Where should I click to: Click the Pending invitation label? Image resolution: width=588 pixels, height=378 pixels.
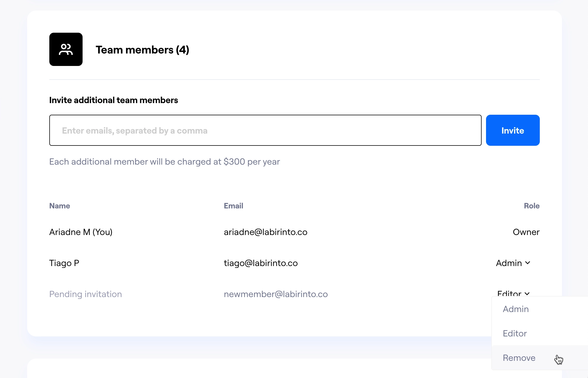tap(85, 294)
